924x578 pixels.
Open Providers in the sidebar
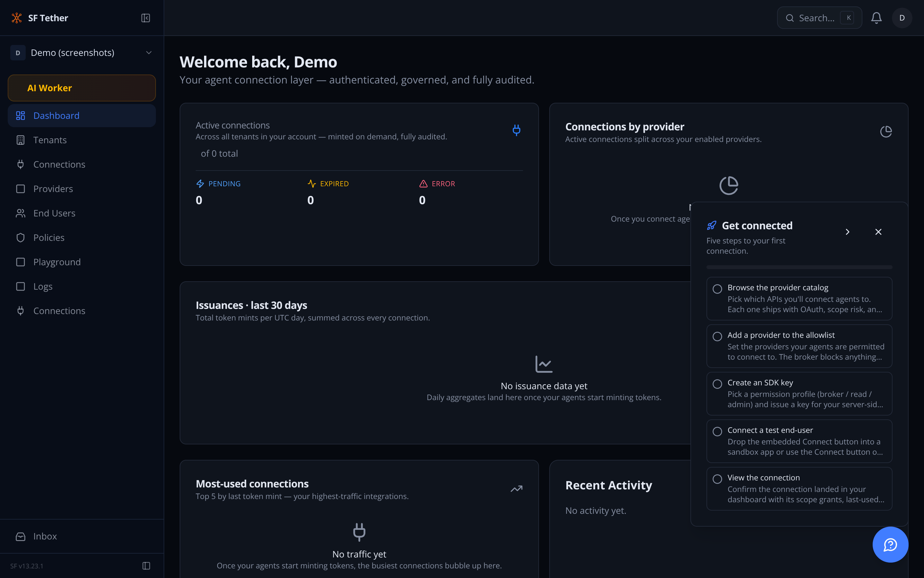pos(82,189)
